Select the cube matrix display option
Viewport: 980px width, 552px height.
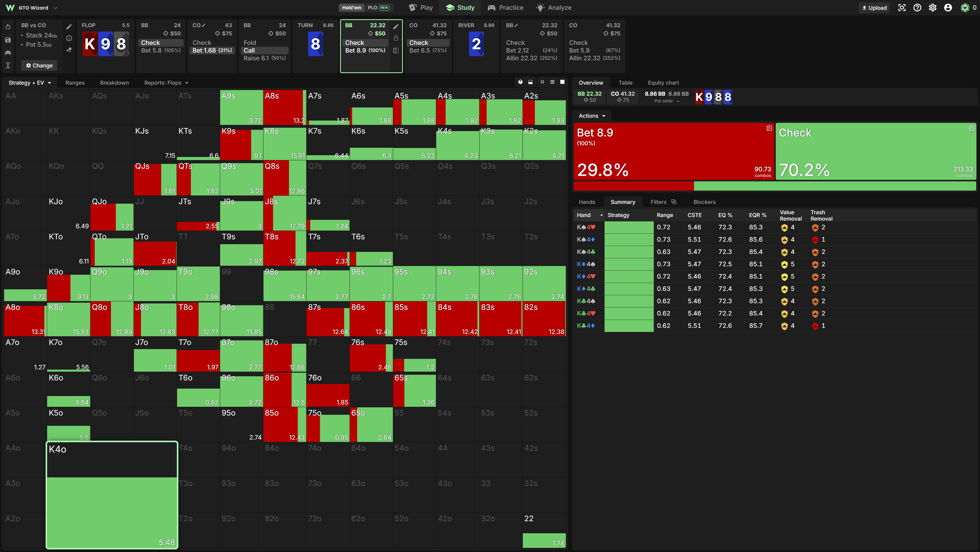pyautogui.click(x=520, y=82)
